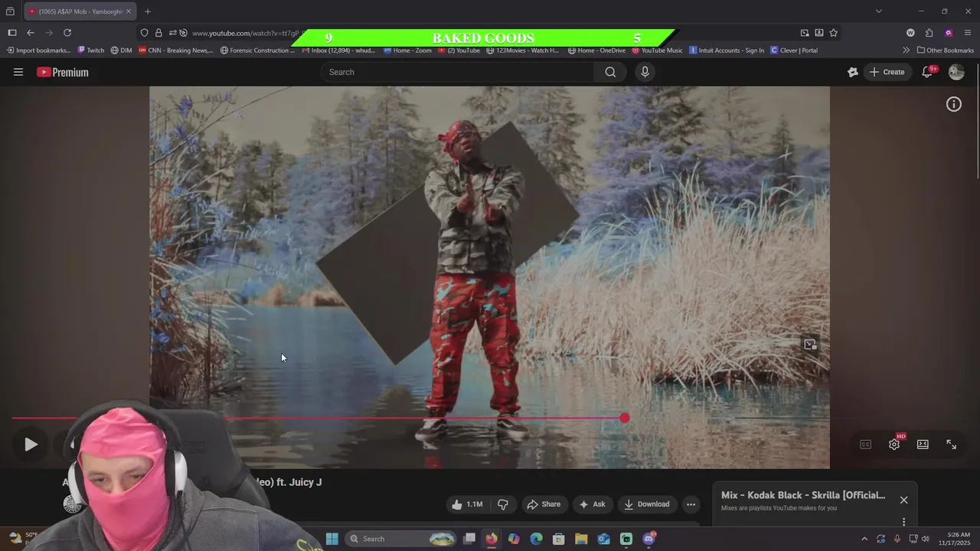Viewport: 980px width, 551px height.
Task: Open Intuit Accounts - Sign In bookmark
Action: pos(727,51)
